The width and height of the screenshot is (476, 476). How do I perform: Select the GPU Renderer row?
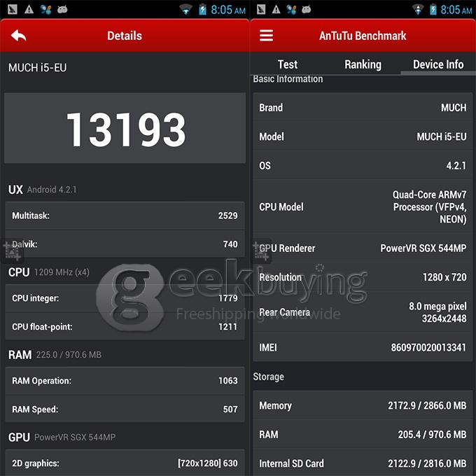363,248
